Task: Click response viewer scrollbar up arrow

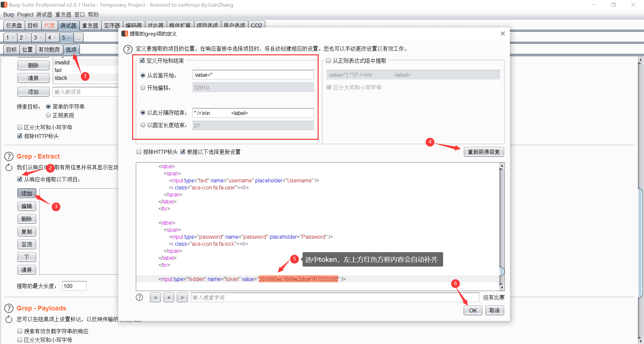Action: 502,165
